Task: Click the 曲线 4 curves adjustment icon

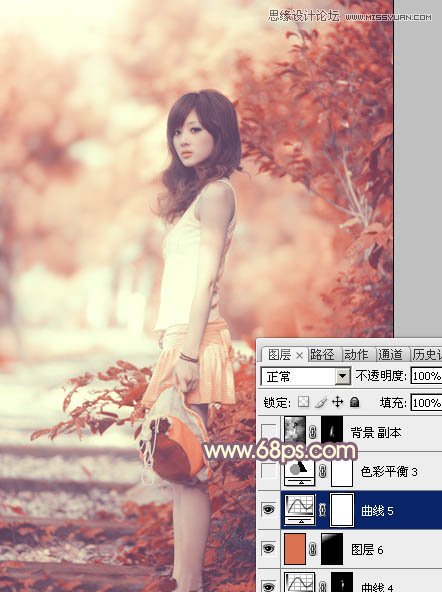Action: point(299,582)
